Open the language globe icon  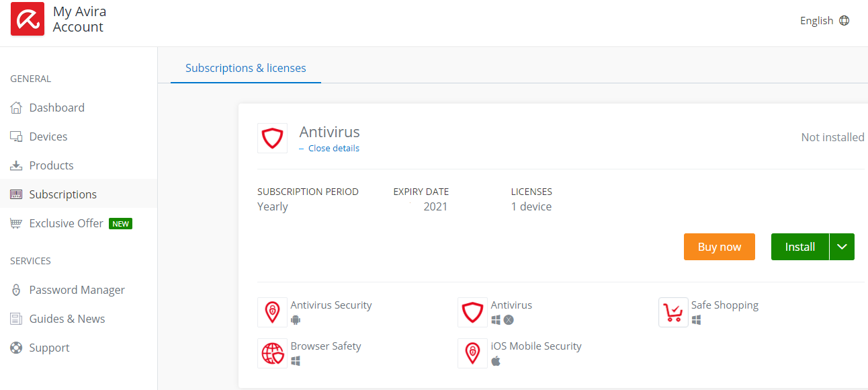(844, 20)
